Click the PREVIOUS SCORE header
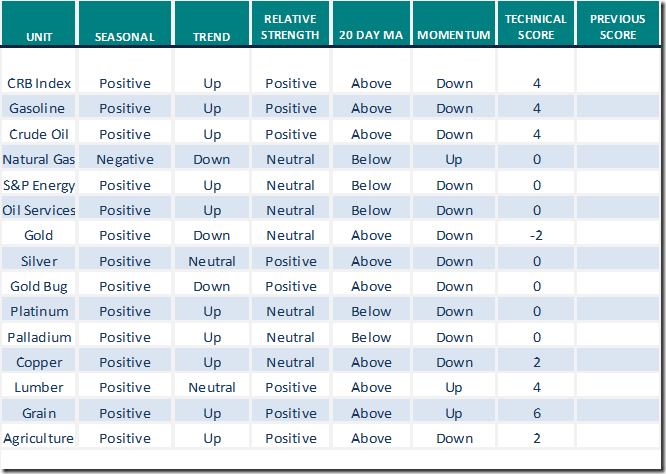This screenshot has width=666, height=474. [618, 27]
